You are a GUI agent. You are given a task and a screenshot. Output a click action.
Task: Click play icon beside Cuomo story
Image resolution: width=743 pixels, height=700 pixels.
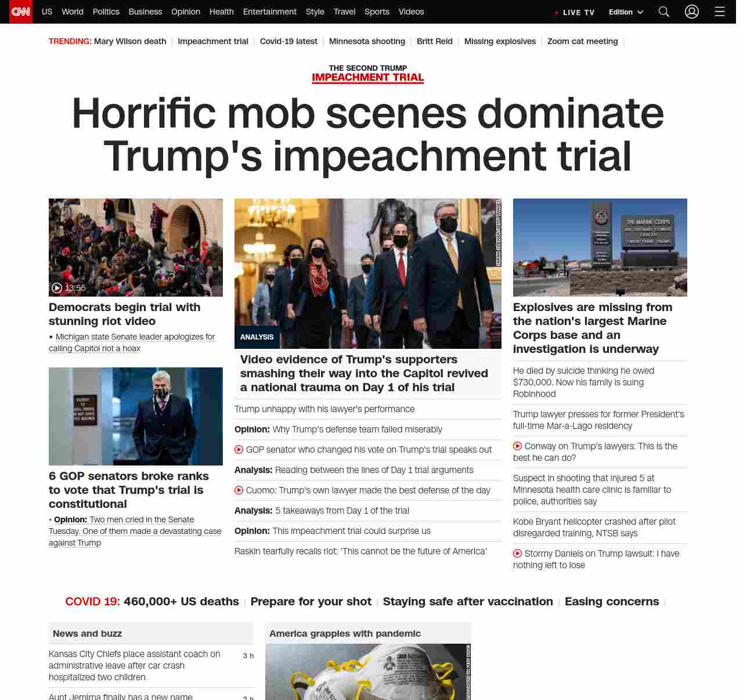[239, 490]
